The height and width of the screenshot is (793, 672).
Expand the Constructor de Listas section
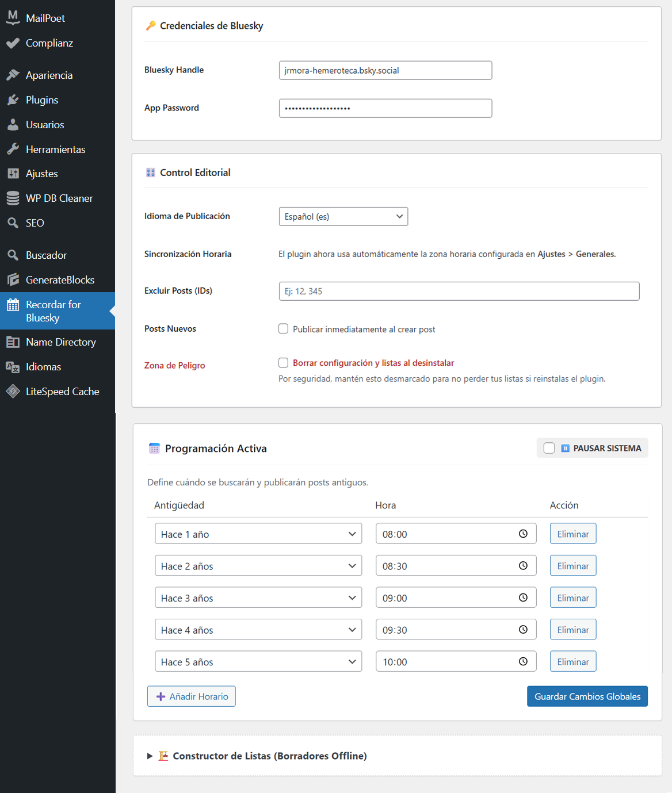pyautogui.click(x=150, y=756)
